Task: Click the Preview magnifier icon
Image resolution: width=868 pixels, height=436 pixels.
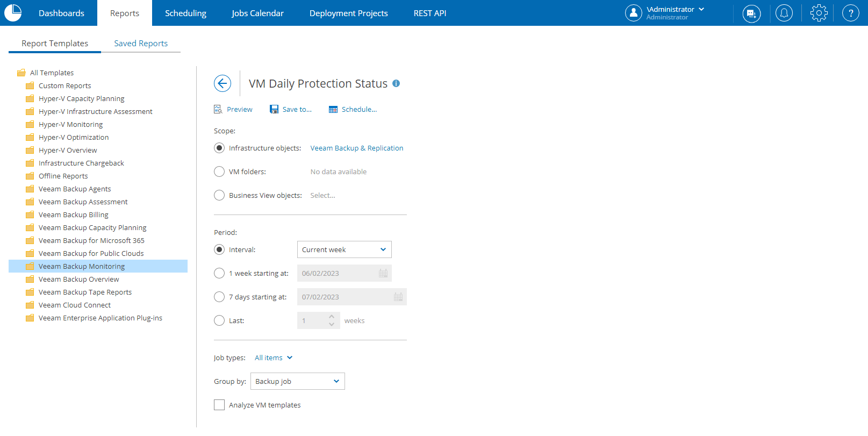Action: 218,109
